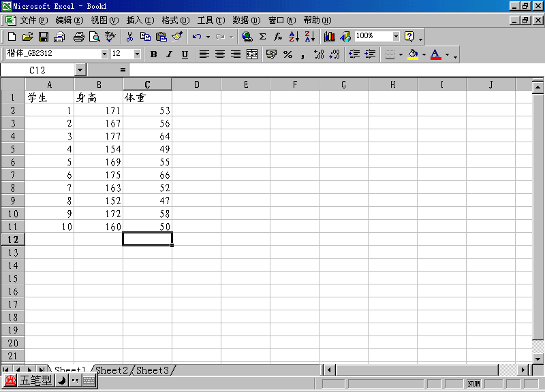Toggle italic formatting
The image size is (545, 392).
click(169, 54)
